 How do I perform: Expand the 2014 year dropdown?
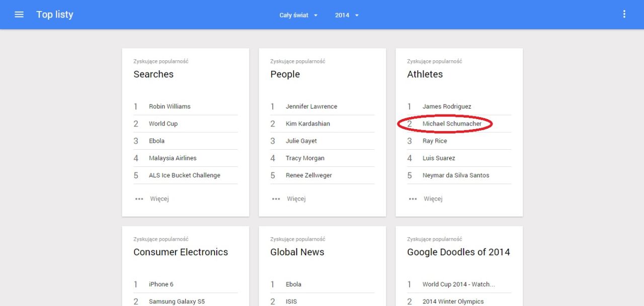click(347, 15)
